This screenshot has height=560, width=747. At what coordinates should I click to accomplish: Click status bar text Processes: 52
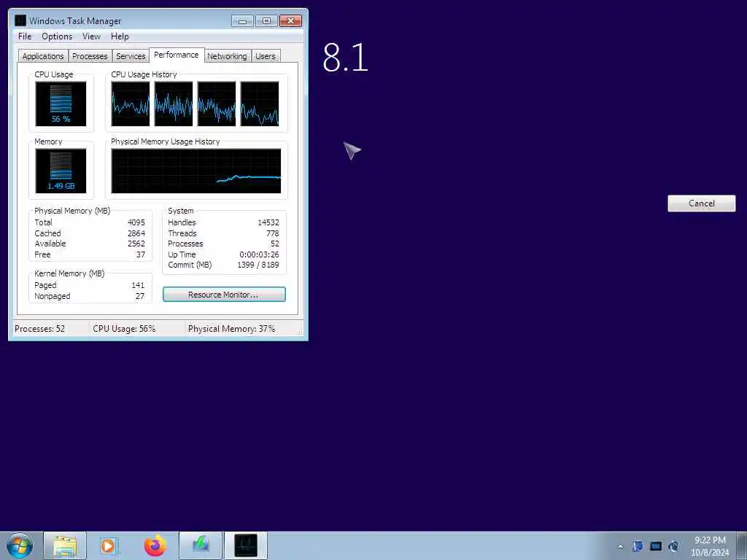(x=39, y=329)
